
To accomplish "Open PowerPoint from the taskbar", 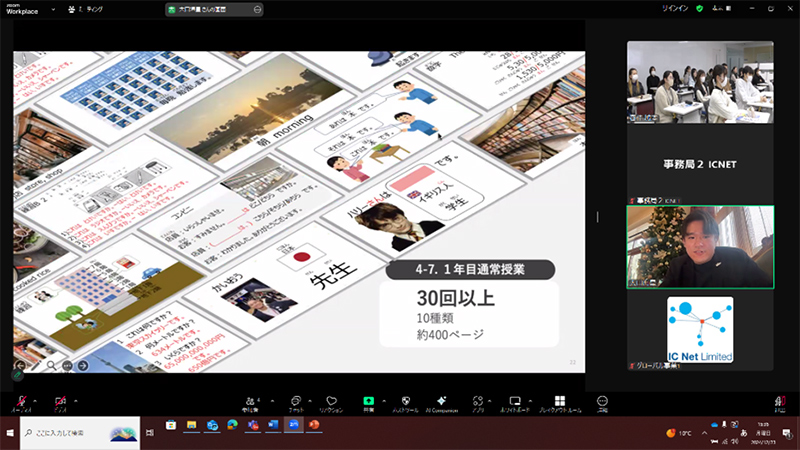I will coord(314,425).
